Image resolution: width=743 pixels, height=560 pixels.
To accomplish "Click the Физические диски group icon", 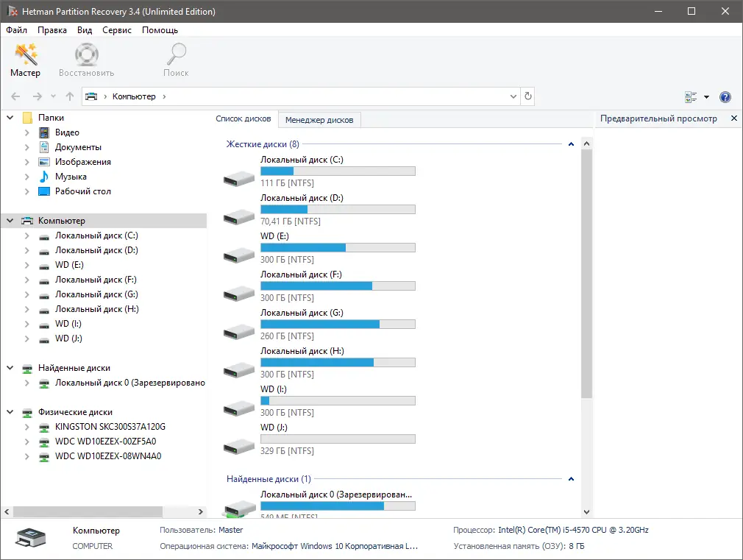I will (x=27, y=413).
